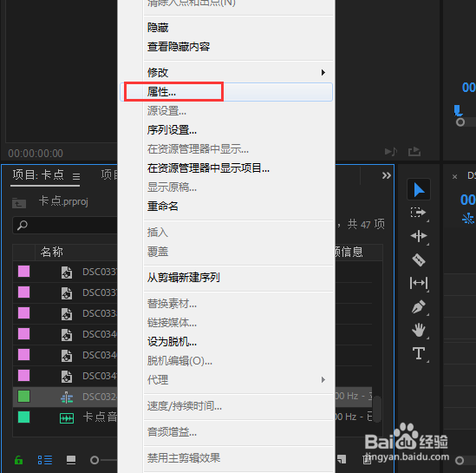Viewport: 476px width, 473px height.
Task: Choose 从剪辑新建序列 from the context menu
Action: (226, 278)
